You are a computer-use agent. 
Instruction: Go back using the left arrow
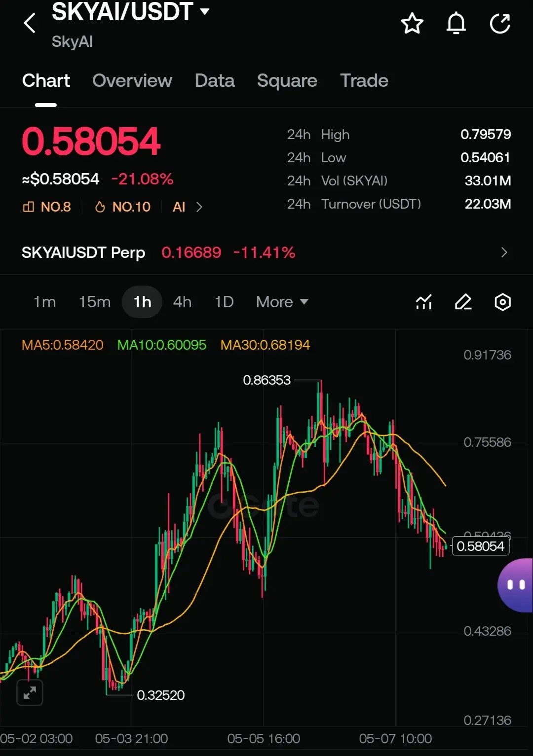[30, 23]
